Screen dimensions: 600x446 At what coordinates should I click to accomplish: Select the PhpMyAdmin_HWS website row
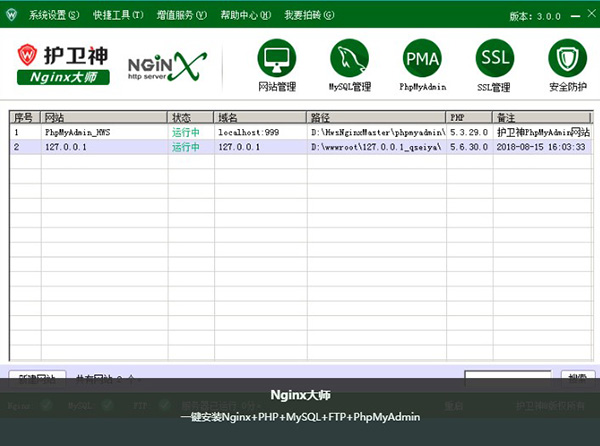coord(75,132)
